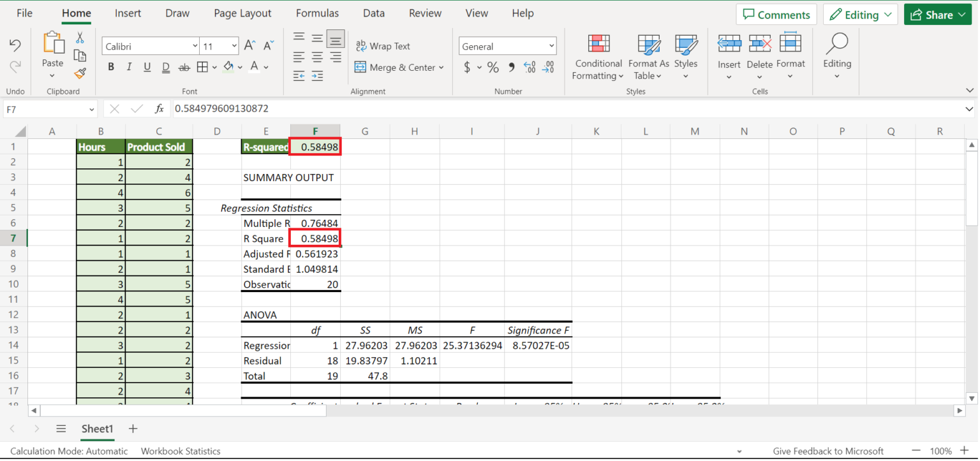Viewport: 980px width, 461px height.
Task: Open the Fill Color dropdown arrow
Action: click(x=239, y=66)
